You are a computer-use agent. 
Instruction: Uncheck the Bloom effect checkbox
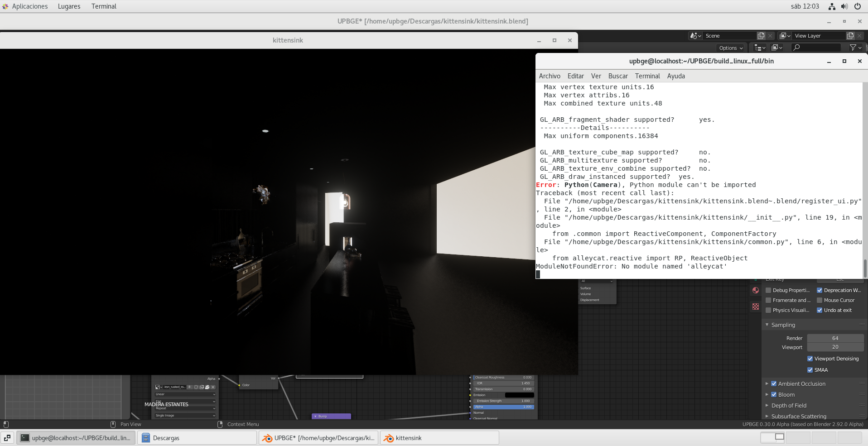tap(774, 394)
